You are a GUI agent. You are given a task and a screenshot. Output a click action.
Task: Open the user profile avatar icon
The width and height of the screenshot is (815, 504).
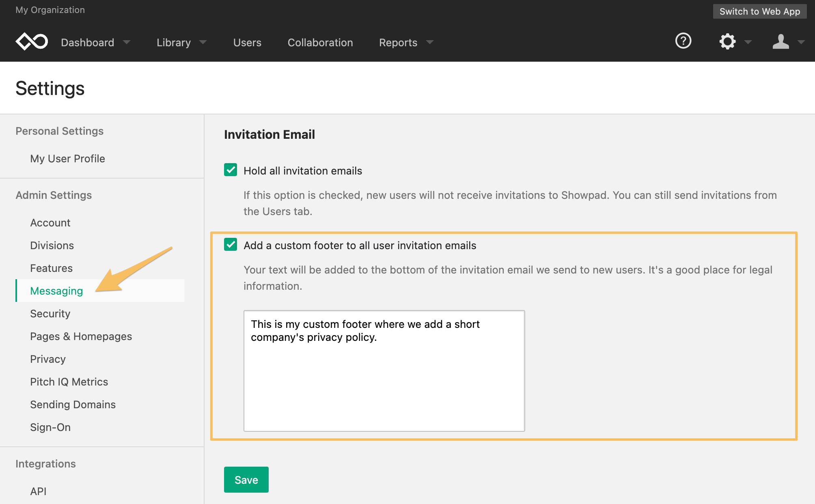[x=781, y=41]
